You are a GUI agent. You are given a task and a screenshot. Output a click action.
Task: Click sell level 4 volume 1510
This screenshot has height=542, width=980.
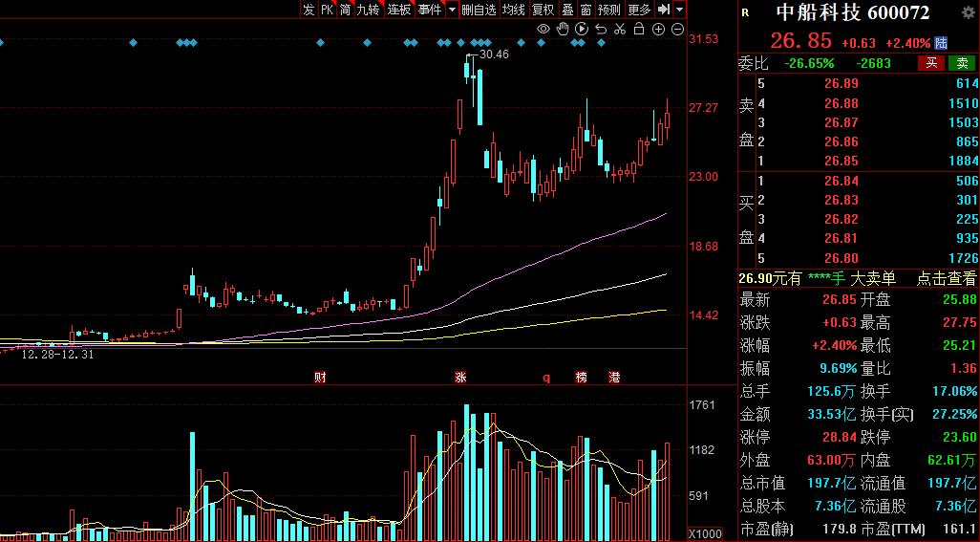pyautogui.click(x=963, y=103)
